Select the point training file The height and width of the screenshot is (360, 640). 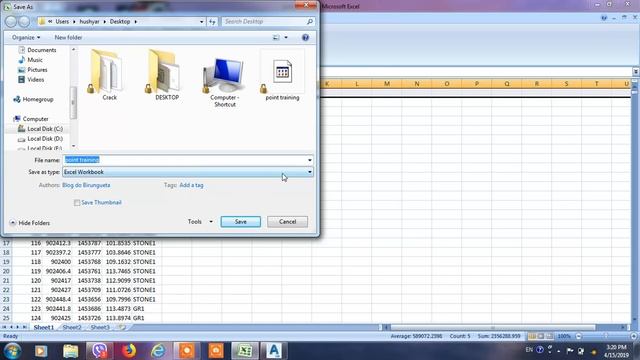[282, 75]
